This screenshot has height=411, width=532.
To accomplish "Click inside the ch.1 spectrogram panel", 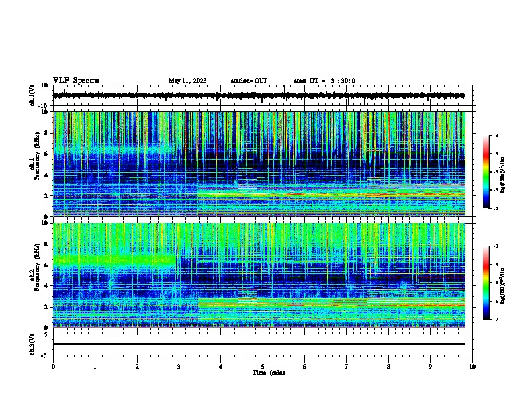I will coord(259,164).
